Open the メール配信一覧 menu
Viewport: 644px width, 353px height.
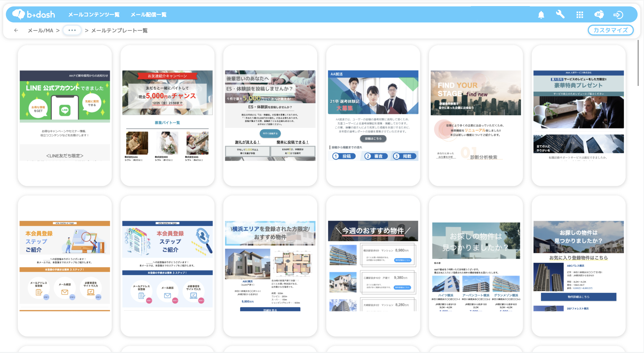coord(148,15)
